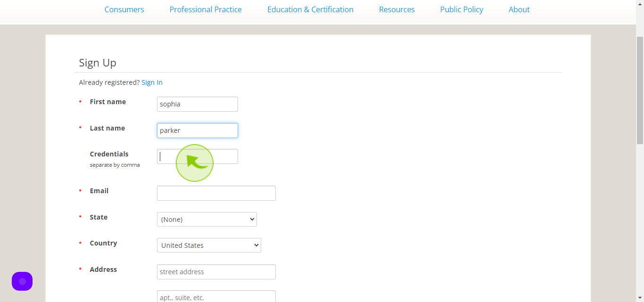The width and height of the screenshot is (644, 302).
Task: Click the Address field label
Action: point(103,269)
